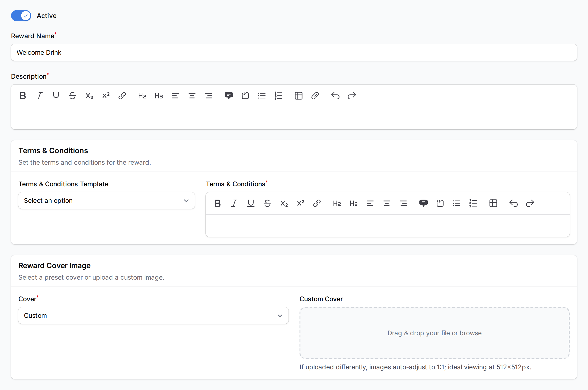Click numbered list in the Description toolbar
Image resolution: width=588 pixels, height=390 pixels.
click(278, 96)
